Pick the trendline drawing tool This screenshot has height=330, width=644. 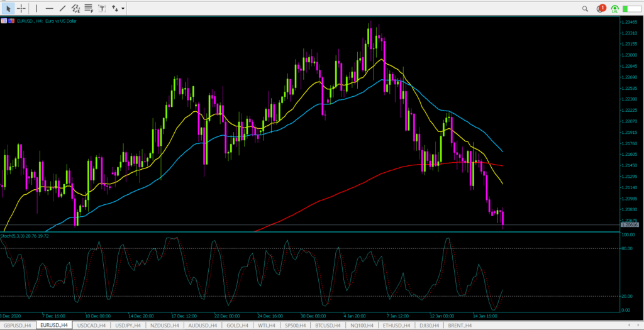coord(64,8)
